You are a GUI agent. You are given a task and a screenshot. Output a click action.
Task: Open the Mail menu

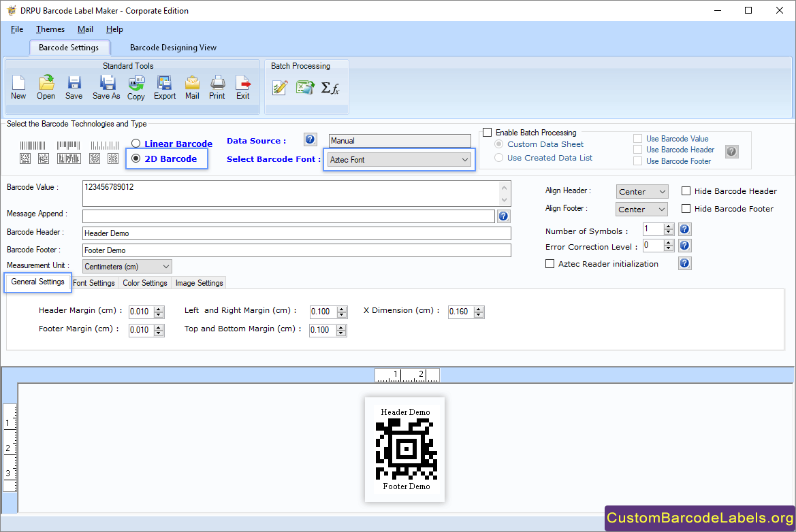[85, 29]
